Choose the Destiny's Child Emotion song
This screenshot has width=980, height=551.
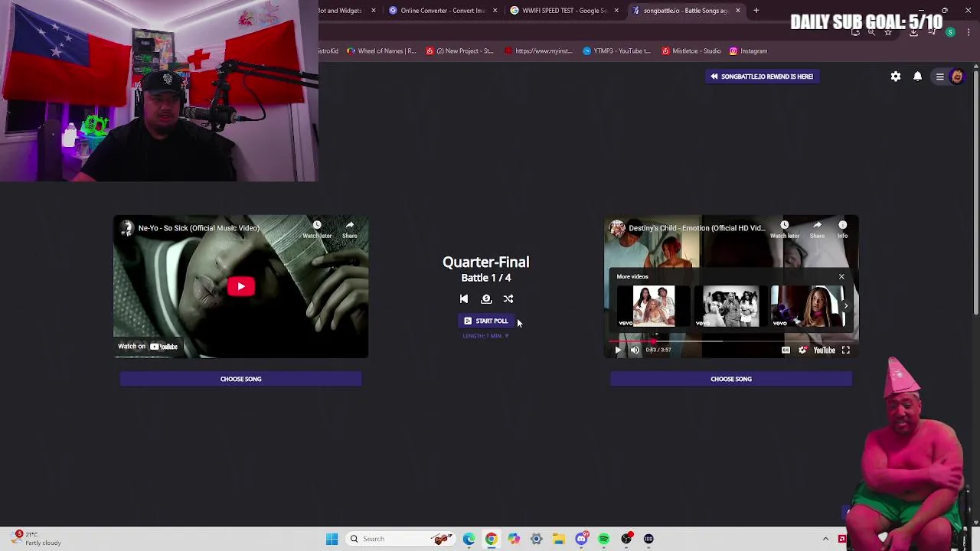tap(731, 379)
